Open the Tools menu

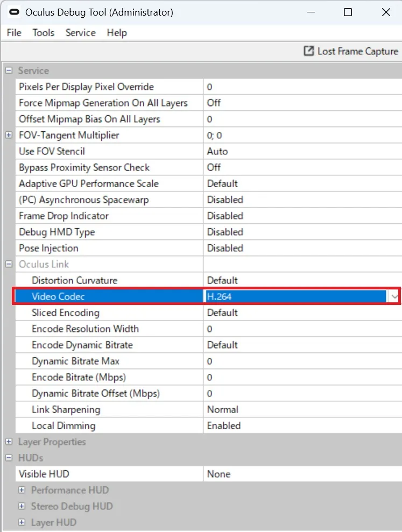(x=44, y=33)
